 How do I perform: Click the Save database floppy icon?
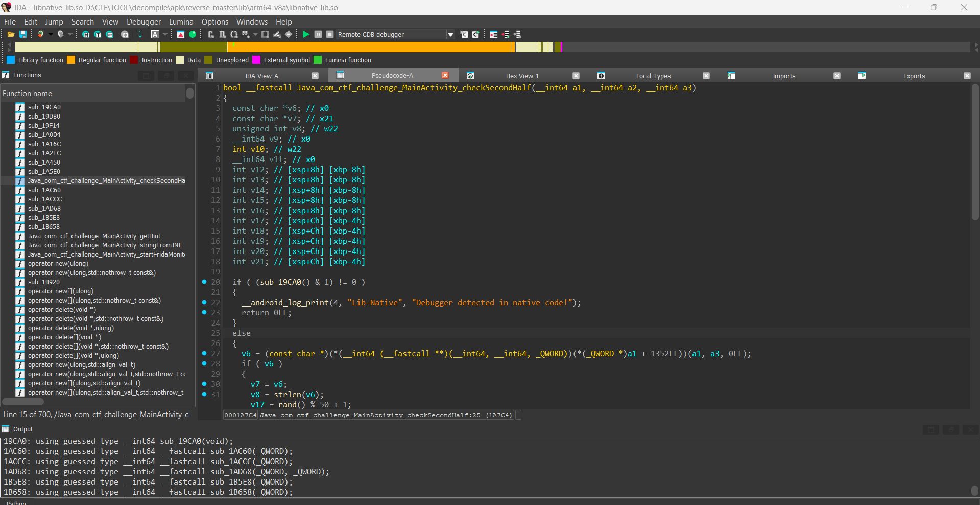(x=23, y=34)
